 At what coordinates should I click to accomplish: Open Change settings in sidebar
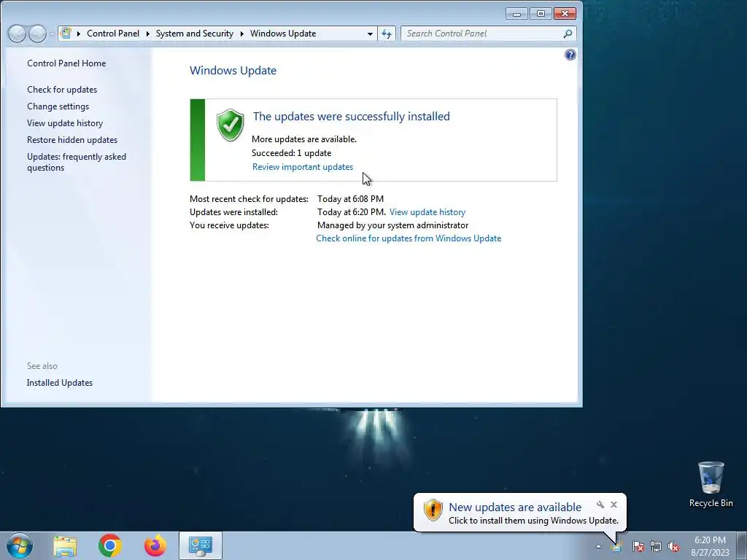(58, 106)
